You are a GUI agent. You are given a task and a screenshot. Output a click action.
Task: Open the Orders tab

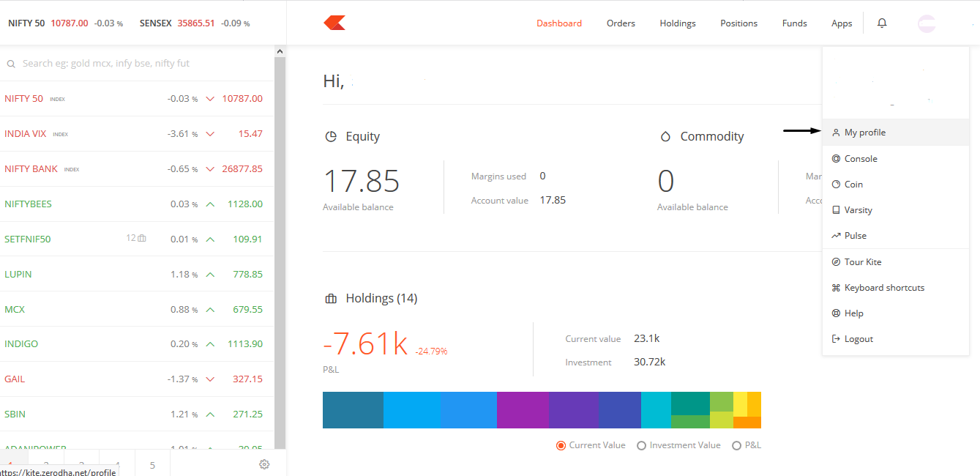click(621, 23)
